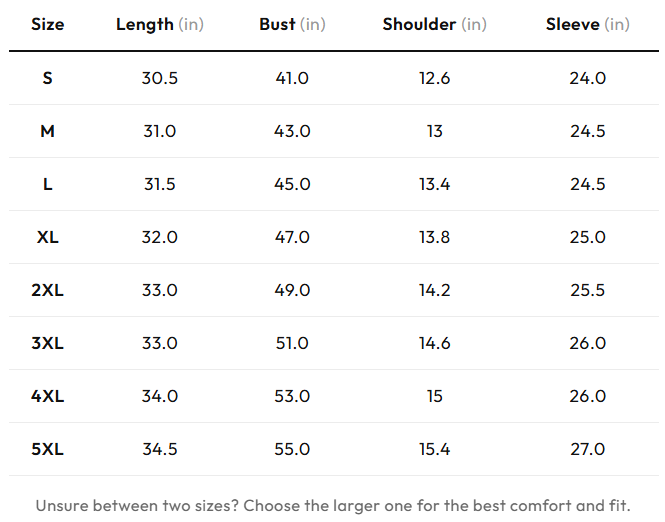The height and width of the screenshot is (522, 665).
Task: Click the 13.8 shoulder value for XL
Action: tap(434, 237)
